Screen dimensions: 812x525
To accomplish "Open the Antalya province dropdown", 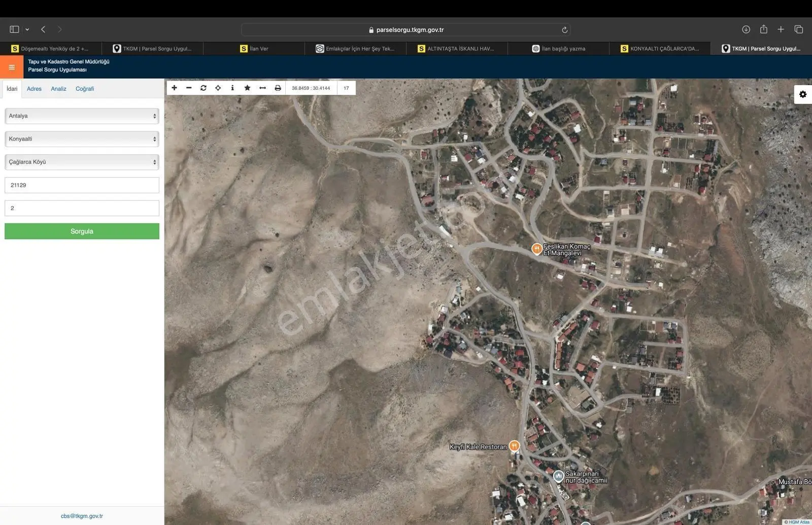I will coord(82,116).
